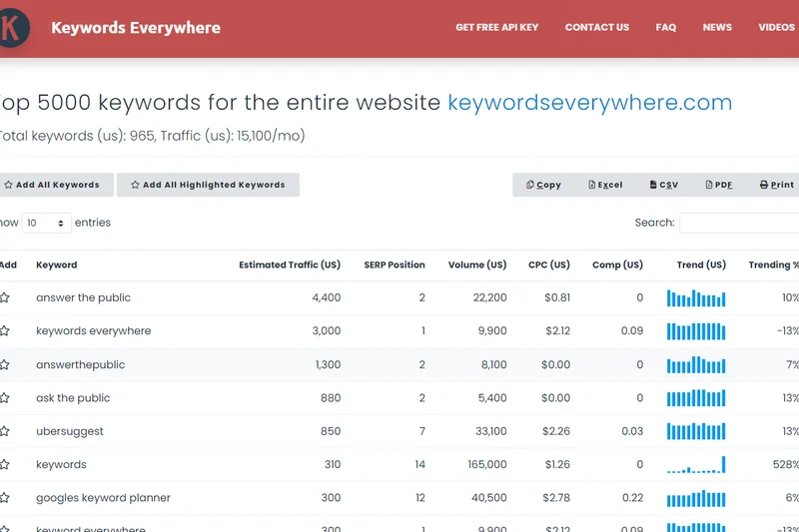799x532 pixels.
Task: Click the 22,200 volume value
Action: pyautogui.click(x=489, y=297)
